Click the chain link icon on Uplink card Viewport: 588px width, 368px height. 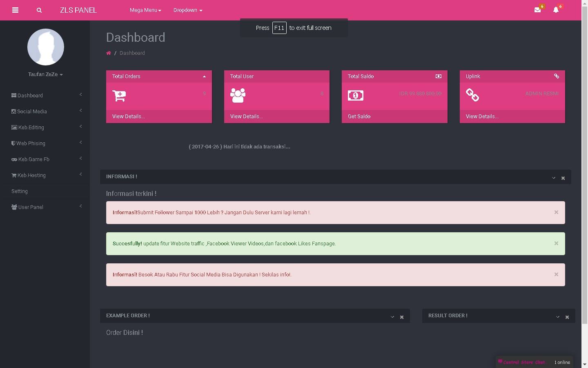(472, 96)
